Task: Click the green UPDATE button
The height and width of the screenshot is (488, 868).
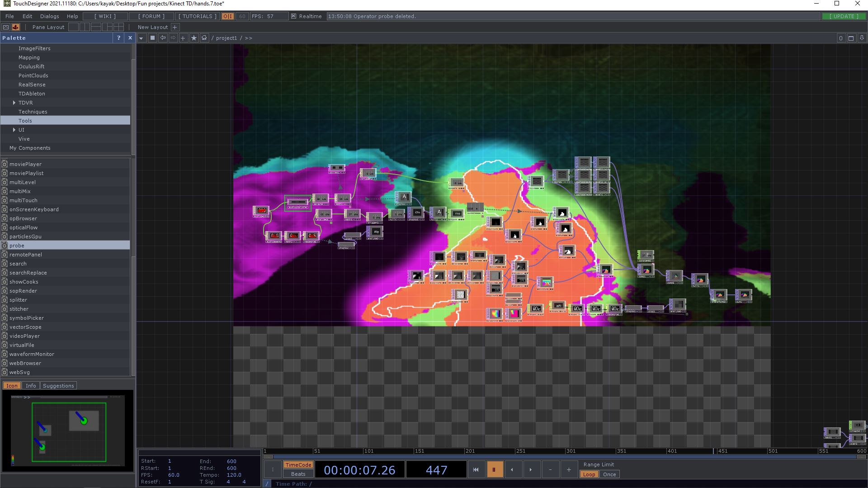Action: click(x=843, y=16)
